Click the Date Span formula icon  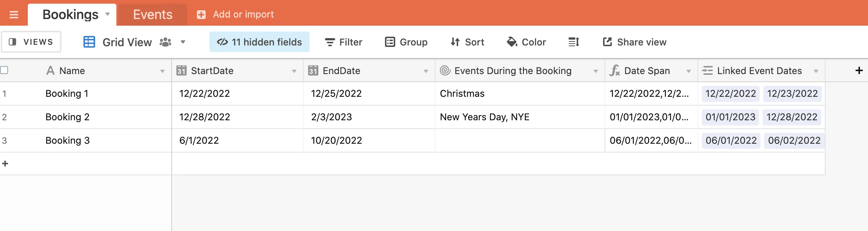point(614,70)
